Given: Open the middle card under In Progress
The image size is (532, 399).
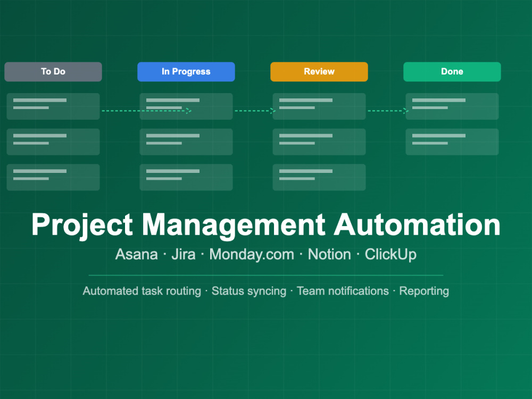Looking at the screenshot, I should pos(186,142).
